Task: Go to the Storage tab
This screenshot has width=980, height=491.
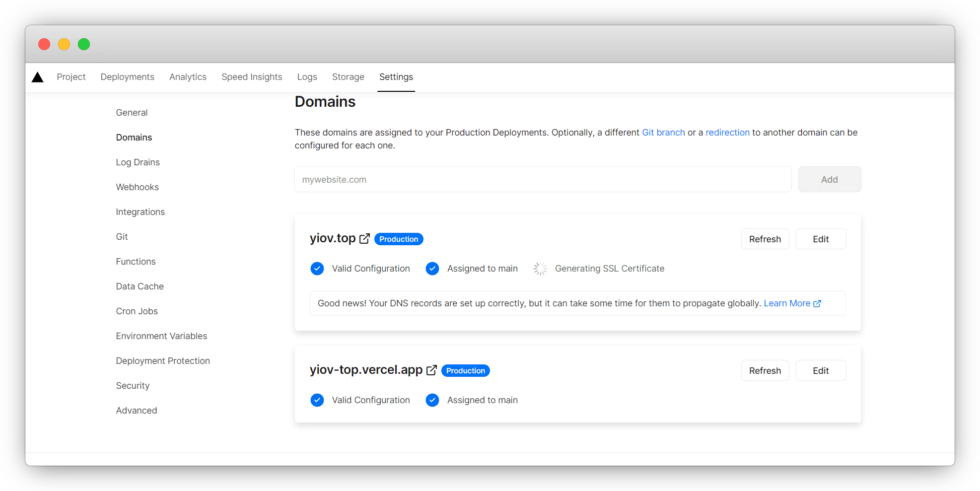Action: (x=348, y=77)
